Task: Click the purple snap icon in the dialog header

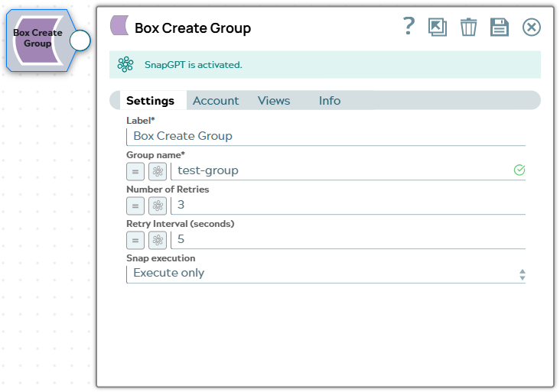Action: pyautogui.click(x=119, y=25)
